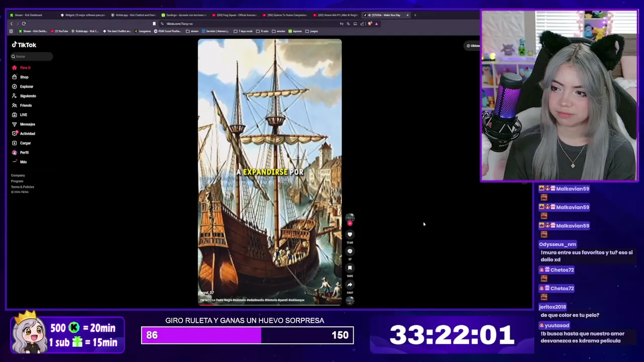
Task: Switch to the Stream - Kick Dashboard tab
Action: coord(32,15)
